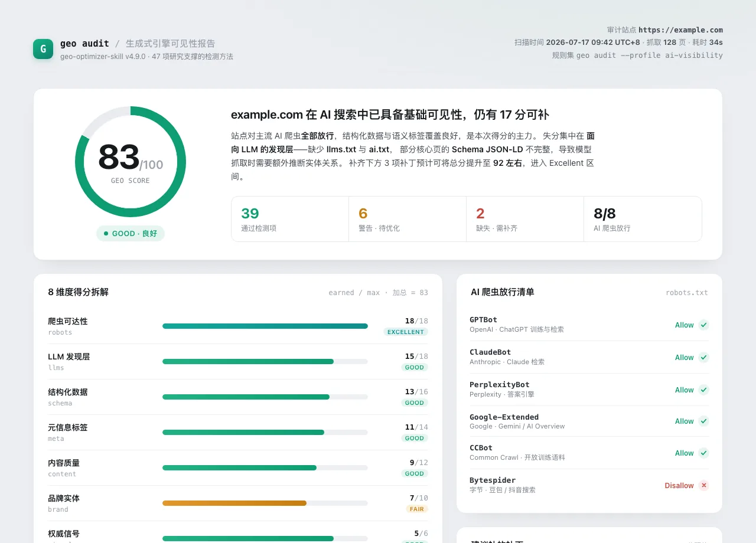Click the Allow label for ClaudeBot
This screenshot has width=756, height=543.
click(x=685, y=357)
